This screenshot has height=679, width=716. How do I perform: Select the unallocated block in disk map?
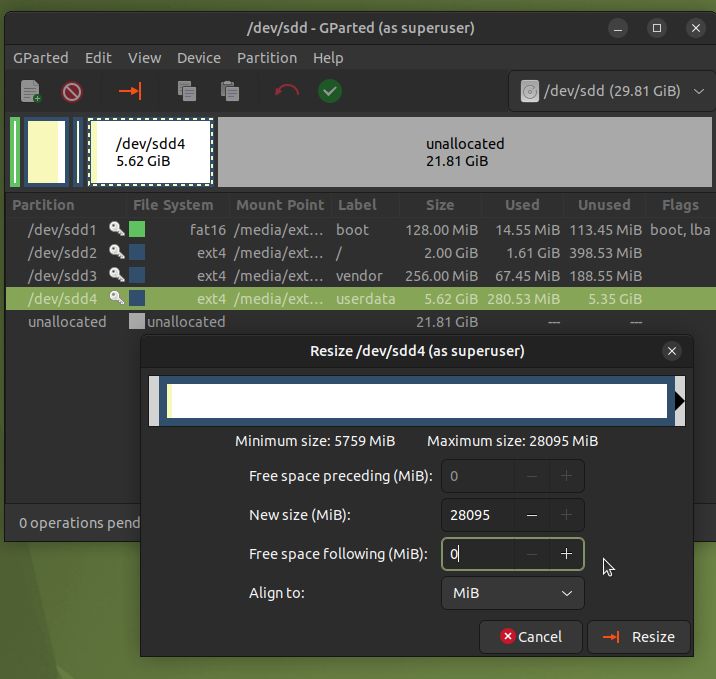pos(465,152)
